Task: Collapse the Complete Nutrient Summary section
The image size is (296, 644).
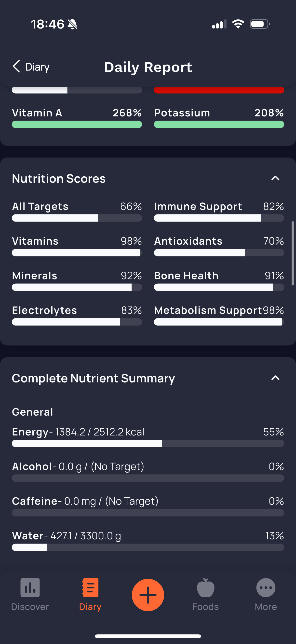Action: (x=275, y=378)
